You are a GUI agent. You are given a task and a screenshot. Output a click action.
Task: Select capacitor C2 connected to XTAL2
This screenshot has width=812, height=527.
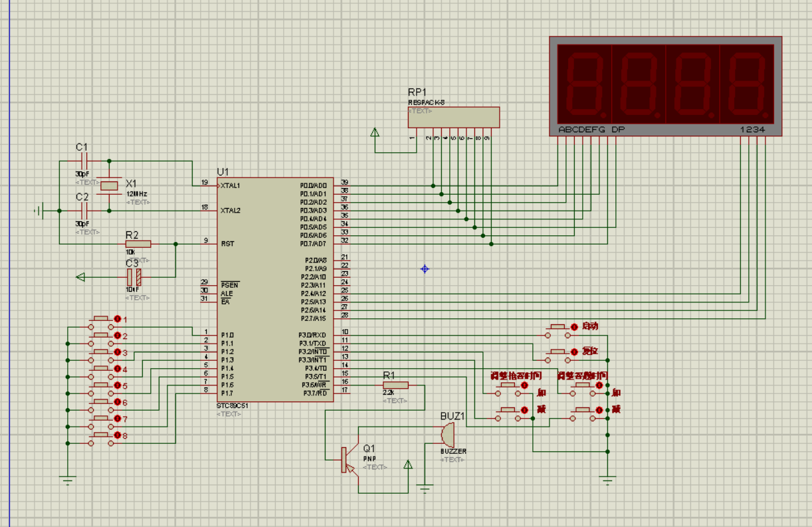coord(84,211)
